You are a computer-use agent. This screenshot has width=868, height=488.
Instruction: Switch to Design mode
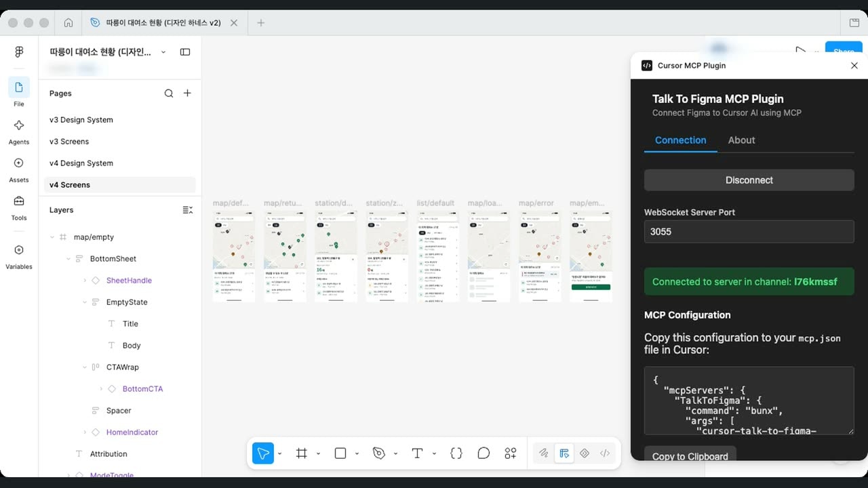click(564, 453)
